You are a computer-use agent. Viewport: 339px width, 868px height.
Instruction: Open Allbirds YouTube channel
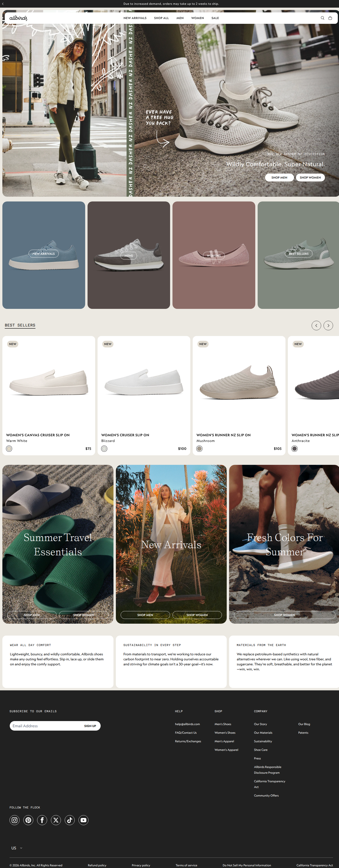coord(84,820)
